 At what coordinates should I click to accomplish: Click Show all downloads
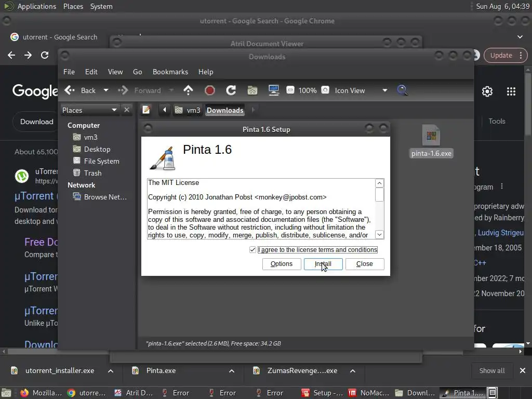pos(491,371)
